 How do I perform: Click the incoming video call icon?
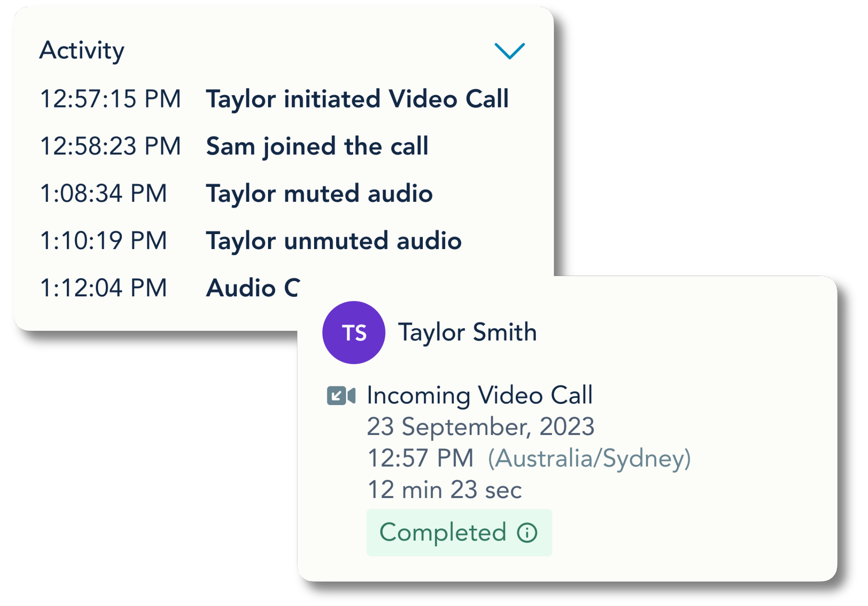pyautogui.click(x=341, y=396)
